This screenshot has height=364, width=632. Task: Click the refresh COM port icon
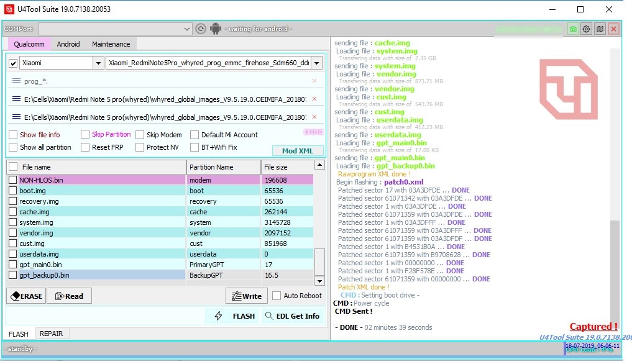click(x=201, y=29)
